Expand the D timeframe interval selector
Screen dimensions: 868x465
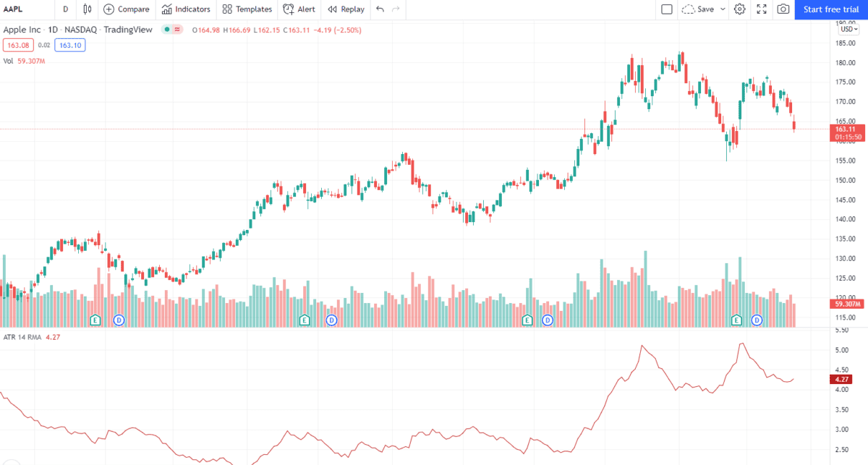coord(65,9)
